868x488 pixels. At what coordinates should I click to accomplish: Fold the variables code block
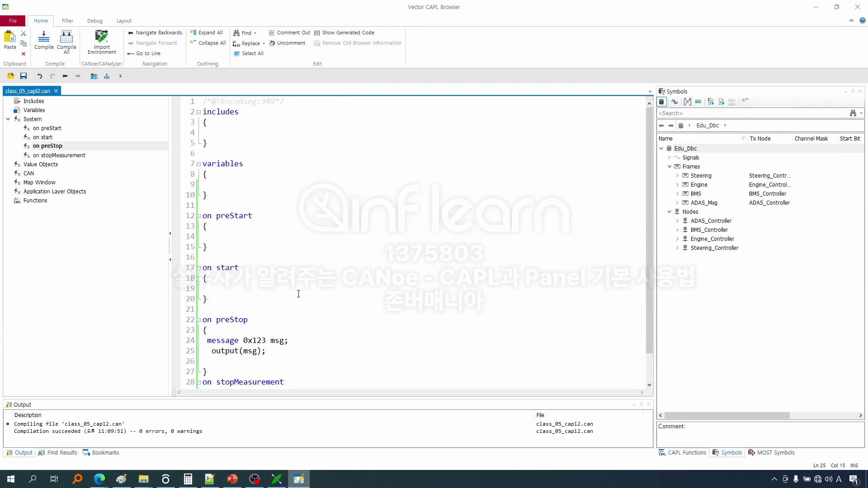click(x=198, y=164)
